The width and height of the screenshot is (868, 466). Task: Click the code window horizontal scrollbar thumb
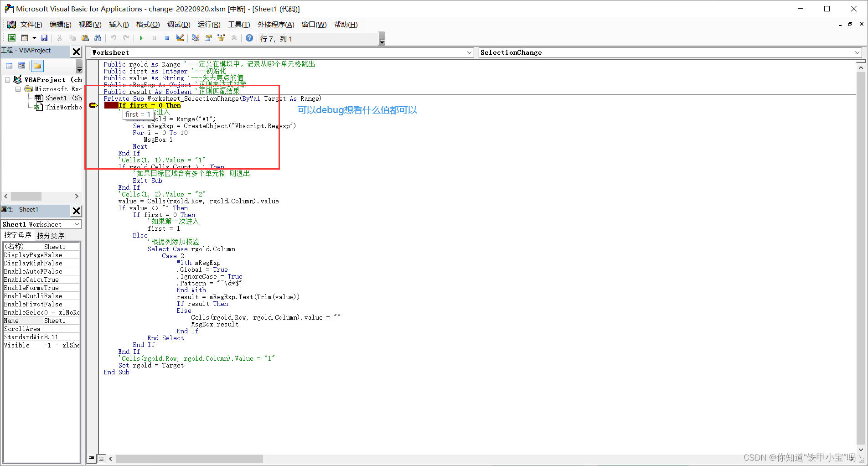[x=189, y=459]
